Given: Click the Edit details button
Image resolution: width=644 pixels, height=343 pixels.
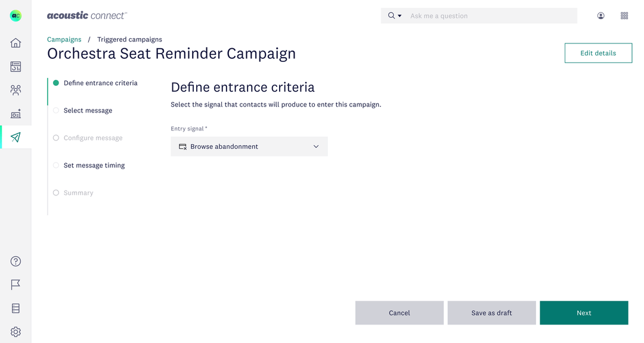Looking at the screenshot, I should pyautogui.click(x=598, y=53).
